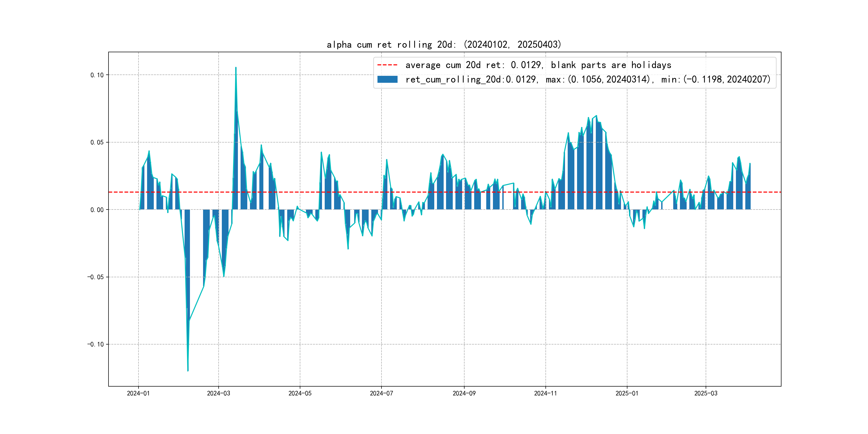The image size is (868, 434).
Task: Click the 0.00 y-axis tick label
Action: pyautogui.click(x=97, y=209)
